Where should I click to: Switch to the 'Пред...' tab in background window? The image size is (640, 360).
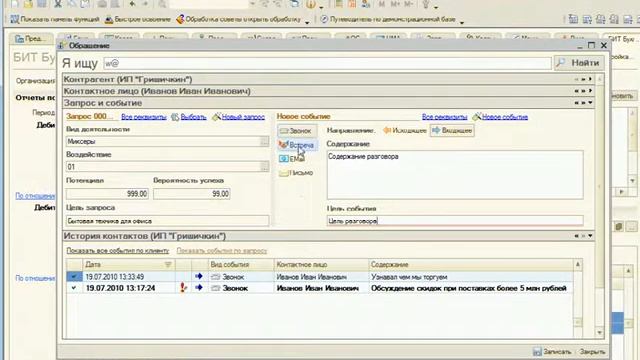click(31, 38)
